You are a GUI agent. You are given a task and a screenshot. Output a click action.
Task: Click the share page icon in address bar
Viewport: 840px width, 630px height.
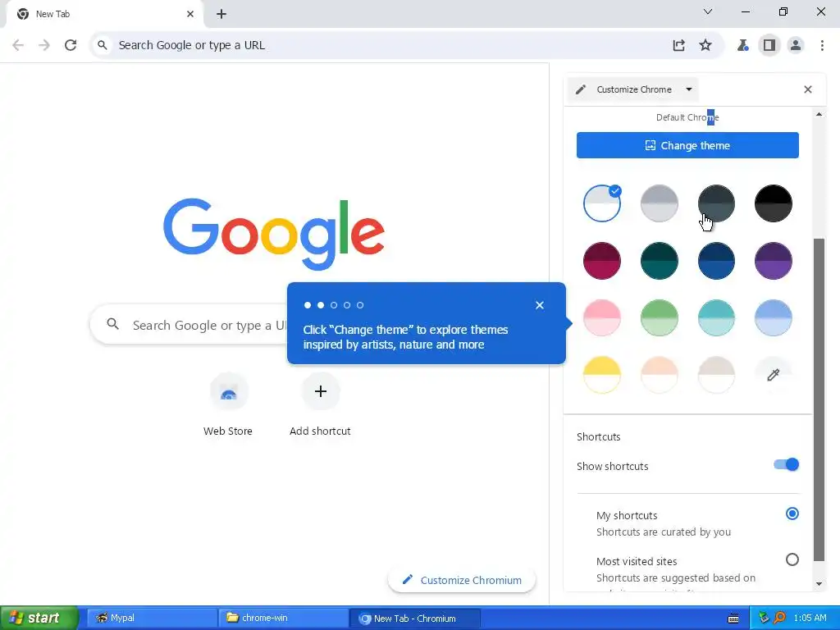click(x=678, y=45)
